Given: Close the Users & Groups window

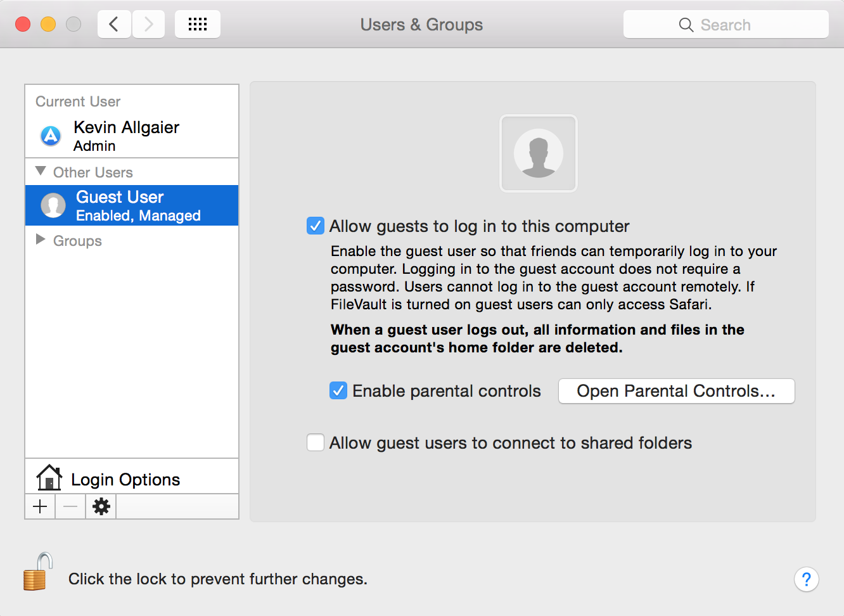Looking at the screenshot, I should click(x=23, y=24).
